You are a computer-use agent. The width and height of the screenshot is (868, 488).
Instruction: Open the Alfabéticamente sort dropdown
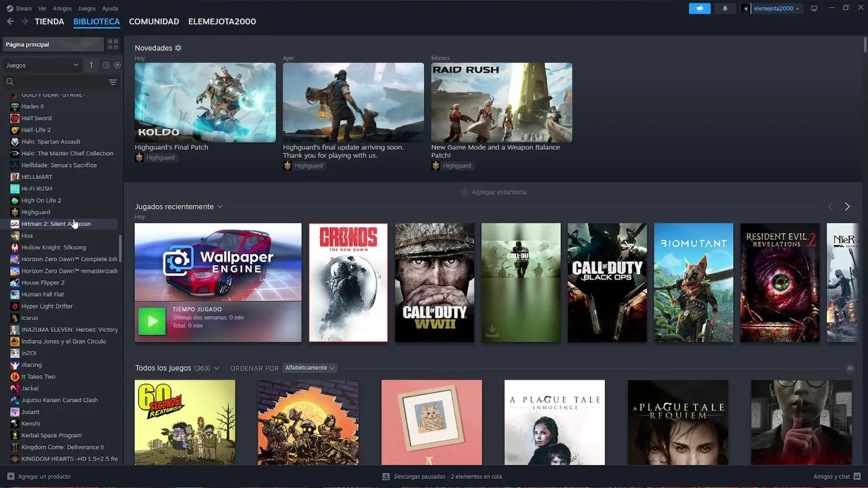coord(309,368)
